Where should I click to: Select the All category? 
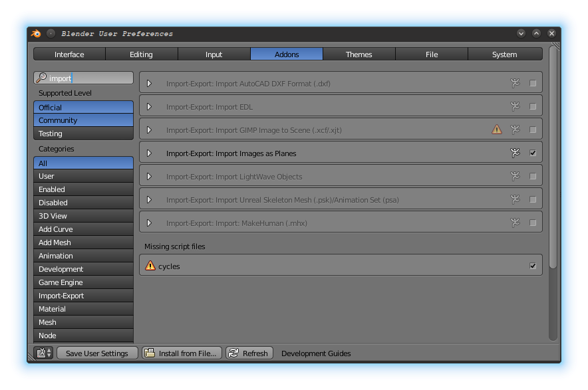tap(83, 163)
